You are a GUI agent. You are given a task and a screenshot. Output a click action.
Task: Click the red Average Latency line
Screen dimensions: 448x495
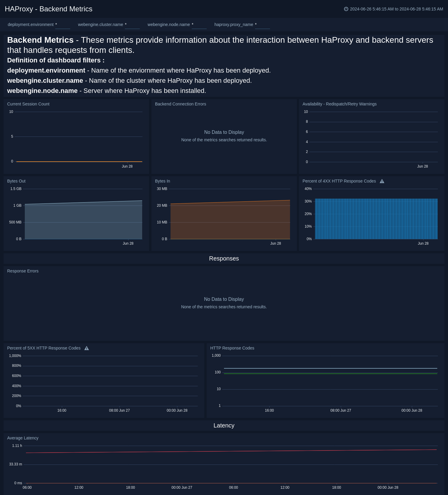[x=231, y=451]
